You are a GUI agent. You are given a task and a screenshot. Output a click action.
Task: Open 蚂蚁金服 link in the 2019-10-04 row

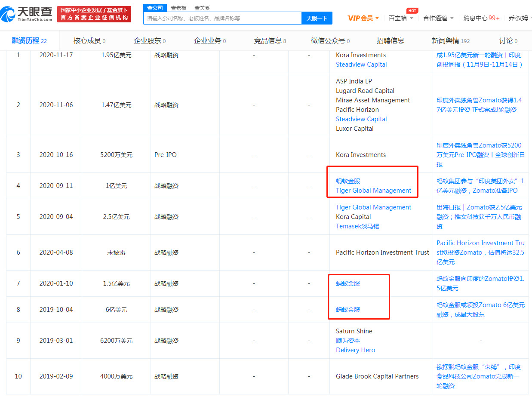[x=348, y=310]
